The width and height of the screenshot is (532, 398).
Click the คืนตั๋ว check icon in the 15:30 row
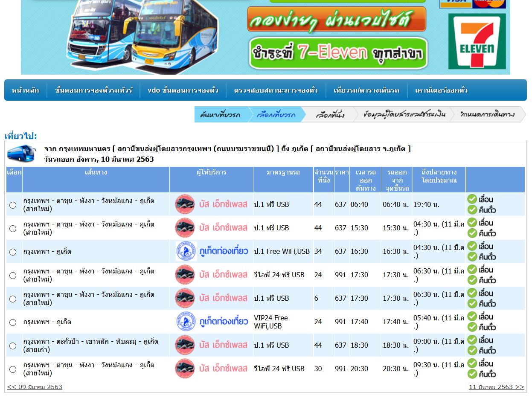[472, 233]
